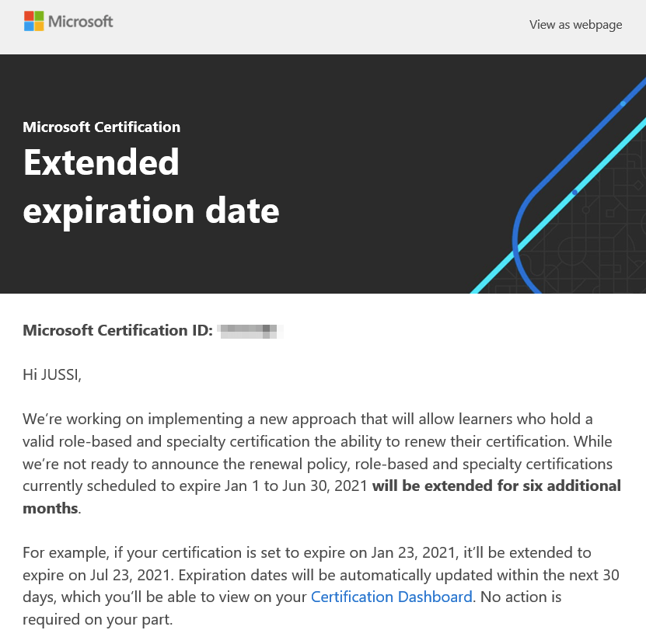Open the Certification Dashboard link
The image size is (646, 644).
[x=391, y=597]
